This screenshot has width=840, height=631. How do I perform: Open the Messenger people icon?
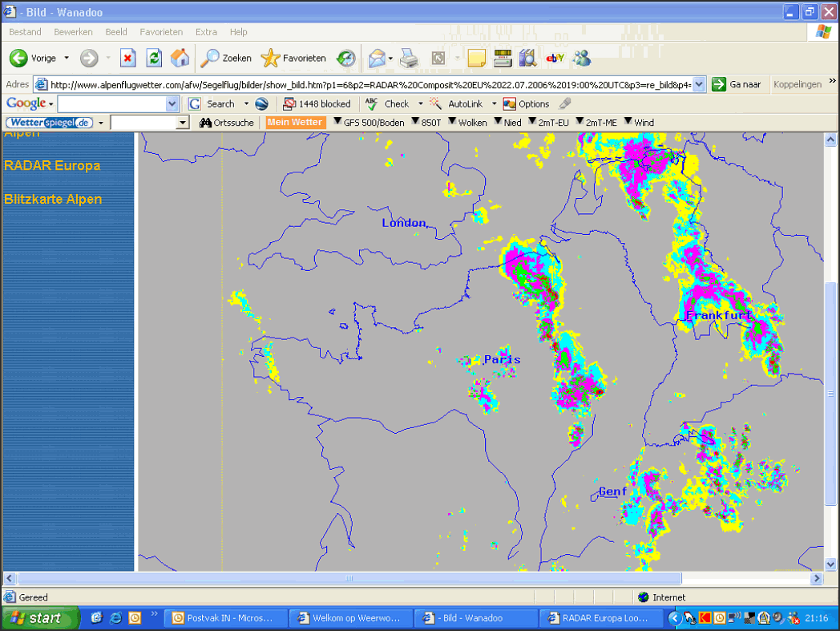click(x=581, y=58)
